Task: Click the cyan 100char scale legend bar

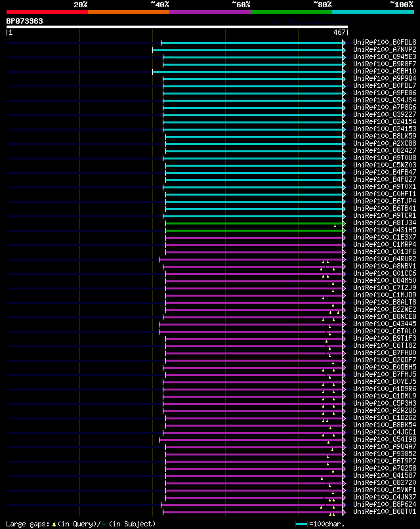Action: pos(301,524)
